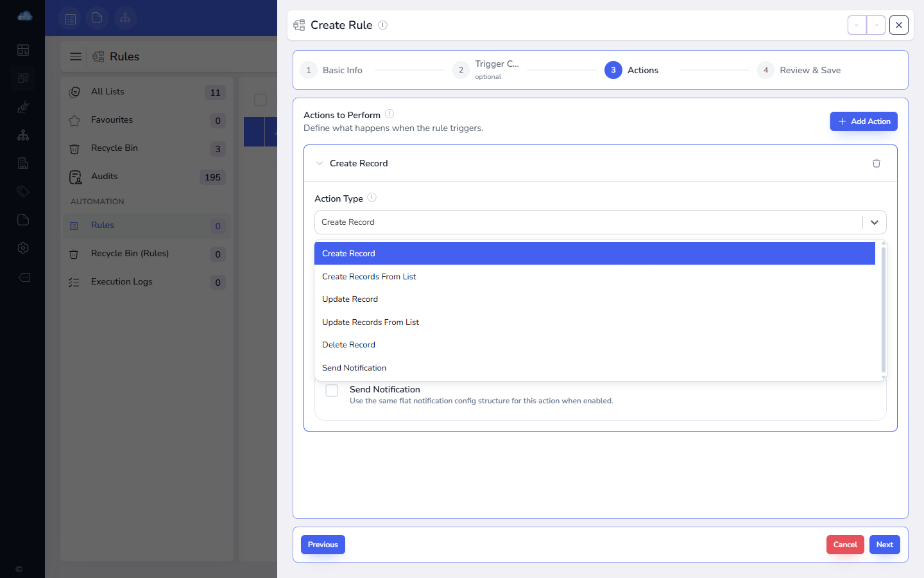Click the Add Action button
Image resolution: width=924 pixels, height=578 pixels.
tap(864, 121)
